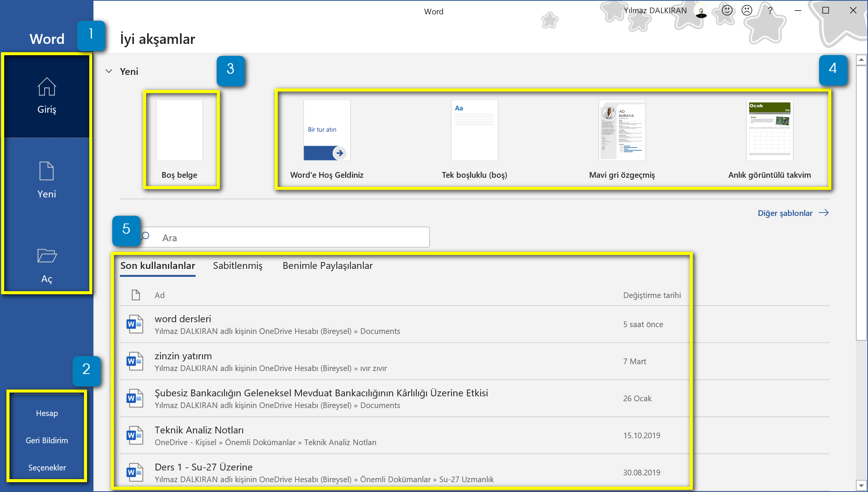Click the vertical scrollbar thumb
Screen dimensions: 868x492
[861, 203]
